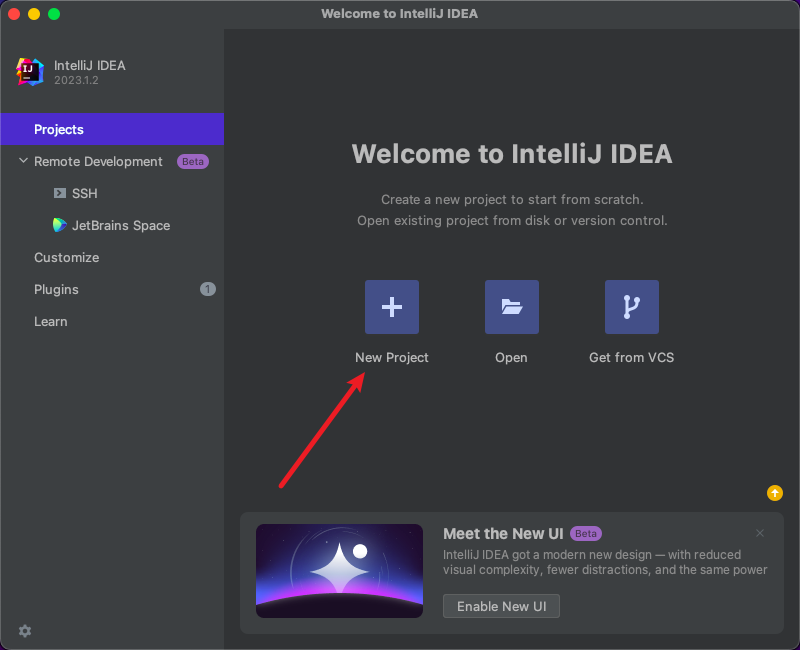
Task: Click the New Project plus icon
Action: [x=391, y=307]
